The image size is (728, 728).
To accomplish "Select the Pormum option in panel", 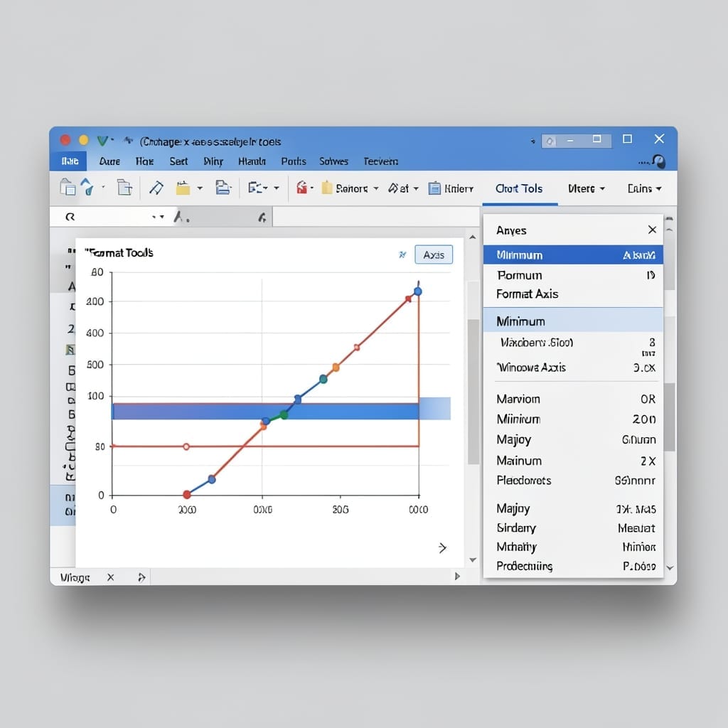I will tap(573, 275).
